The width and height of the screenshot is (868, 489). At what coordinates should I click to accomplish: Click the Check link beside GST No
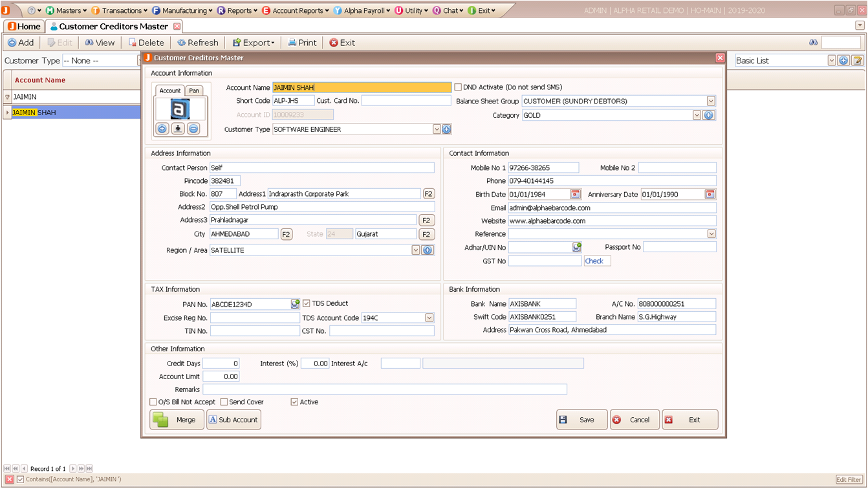coord(594,261)
